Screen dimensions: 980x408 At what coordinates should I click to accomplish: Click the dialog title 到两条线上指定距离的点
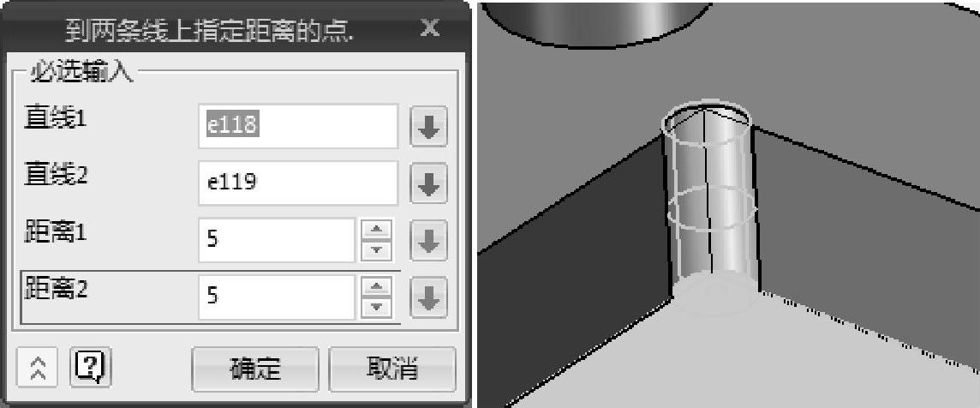210,29
